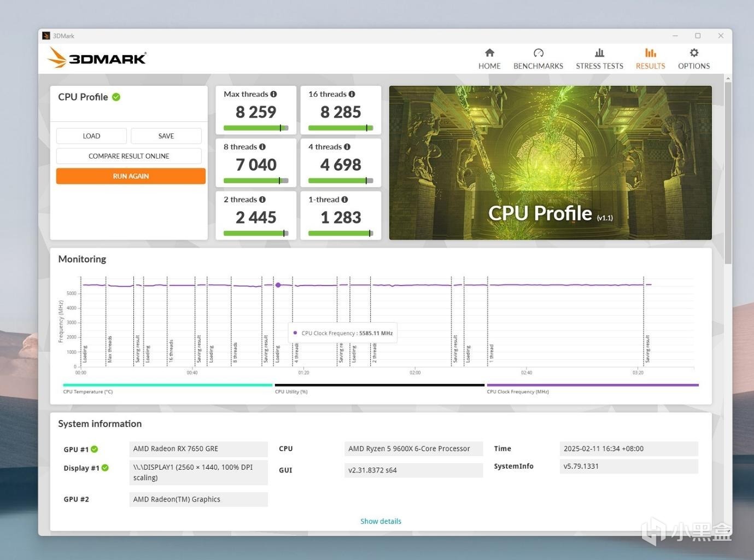This screenshot has height=560, width=754.
Task: Click the green check next to GPU #1
Action: 95,449
